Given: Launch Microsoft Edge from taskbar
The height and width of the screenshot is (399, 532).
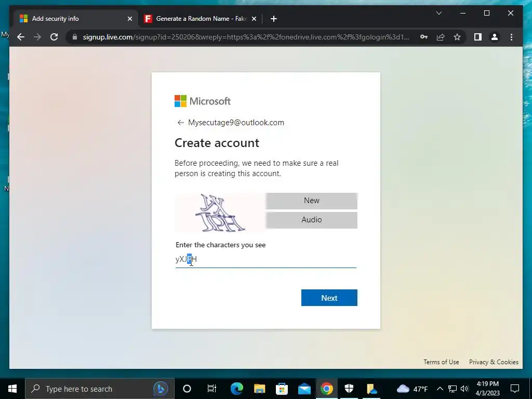Looking at the screenshot, I should click(x=237, y=389).
